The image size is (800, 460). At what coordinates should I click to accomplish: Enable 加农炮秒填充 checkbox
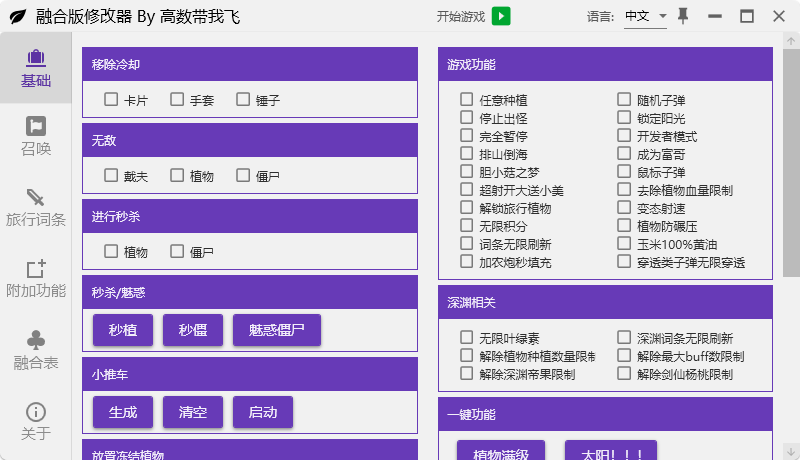tap(466, 261)
